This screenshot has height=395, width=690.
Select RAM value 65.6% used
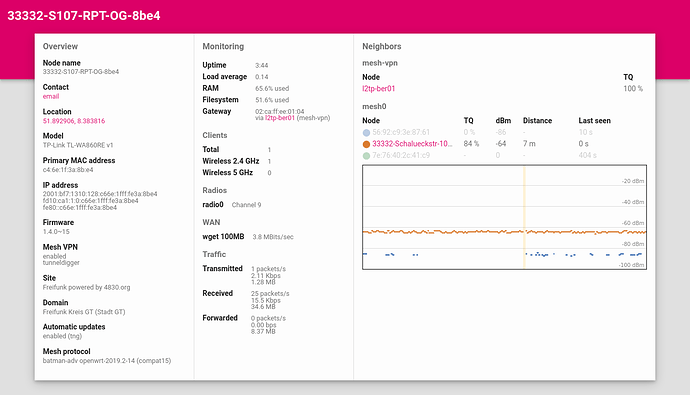click(x=272, y=88)
